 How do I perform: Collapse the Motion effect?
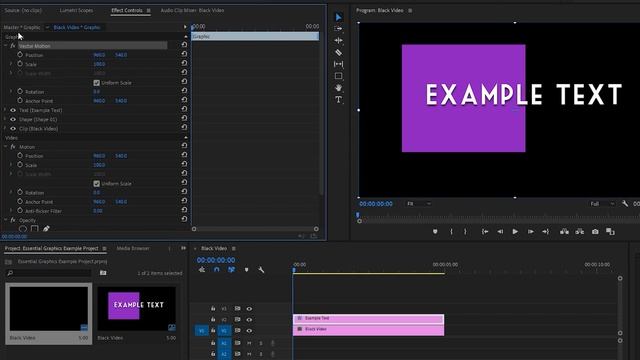(x=6, y=147)
